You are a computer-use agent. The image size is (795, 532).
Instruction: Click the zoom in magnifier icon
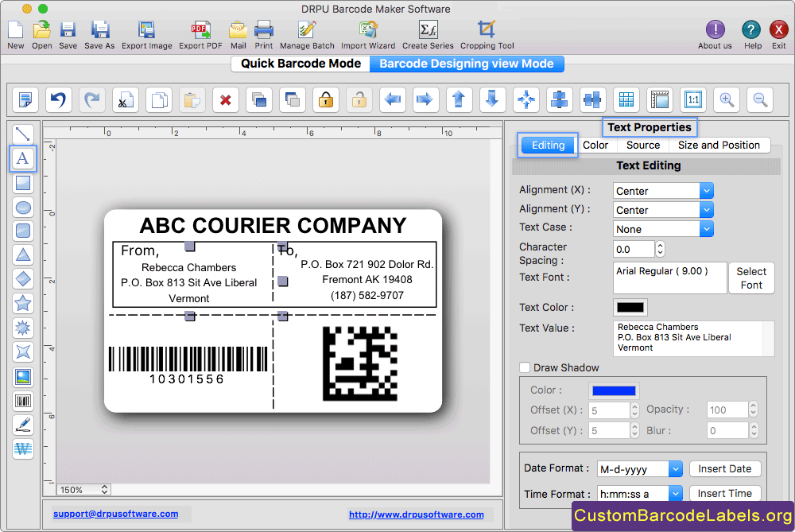pos(727,99)
